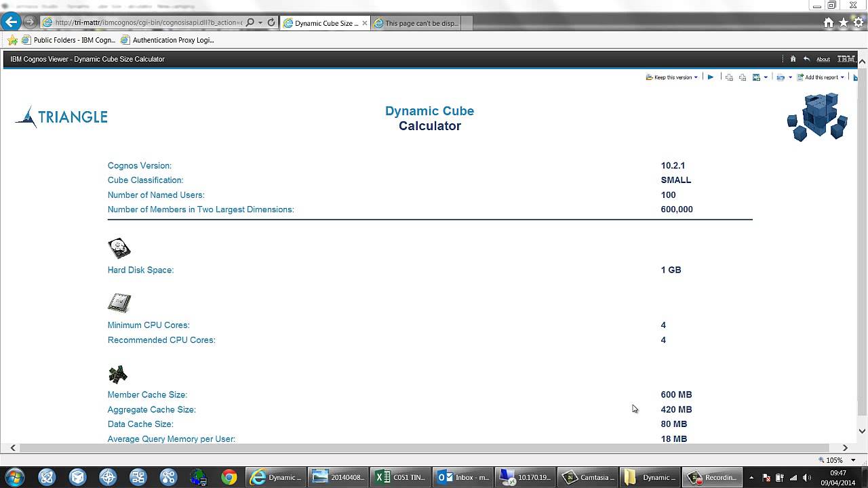Open Public Folders - IBM Cognos bookmark

pos(68,40)
